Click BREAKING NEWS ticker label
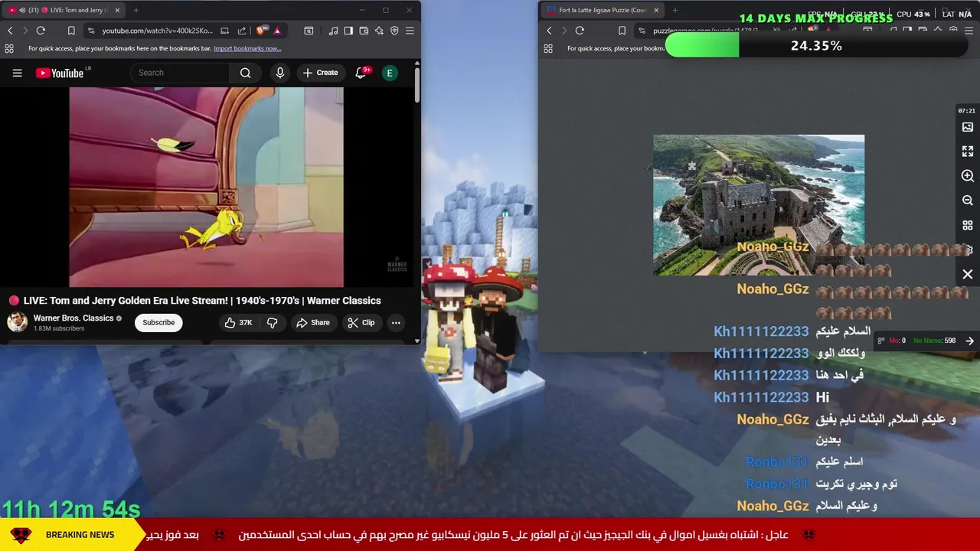 80,535
